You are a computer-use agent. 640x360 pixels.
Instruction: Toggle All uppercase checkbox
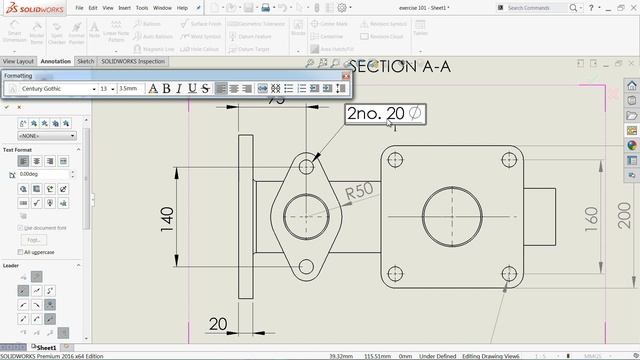(20, 252)
